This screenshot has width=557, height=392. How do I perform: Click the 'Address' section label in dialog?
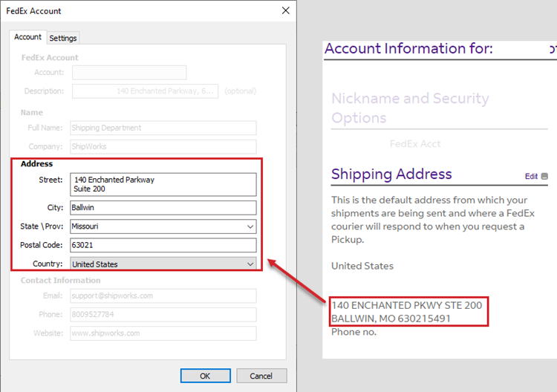[x=36, y=163]
